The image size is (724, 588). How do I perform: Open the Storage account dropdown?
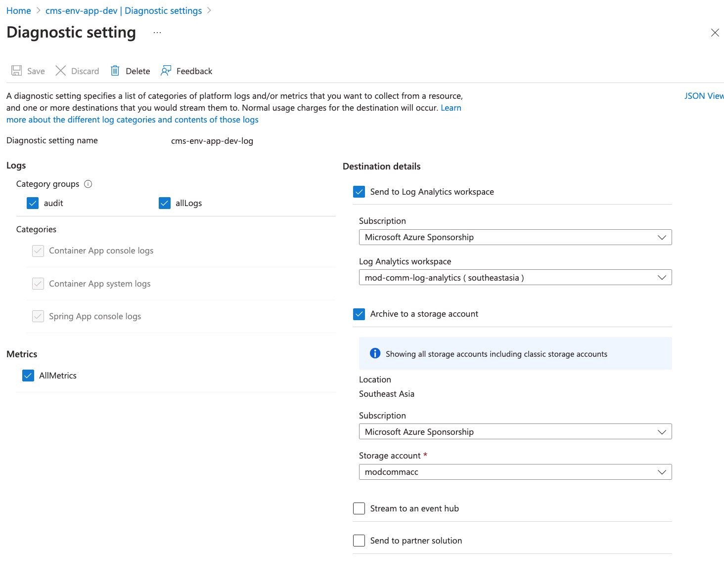point(515,472)
